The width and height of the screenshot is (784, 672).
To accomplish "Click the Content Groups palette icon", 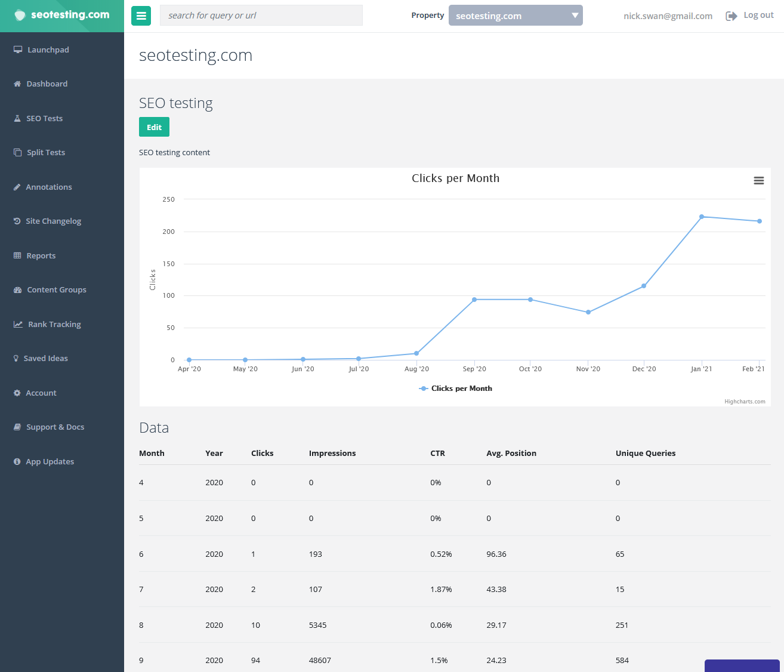I will point(18,290).
